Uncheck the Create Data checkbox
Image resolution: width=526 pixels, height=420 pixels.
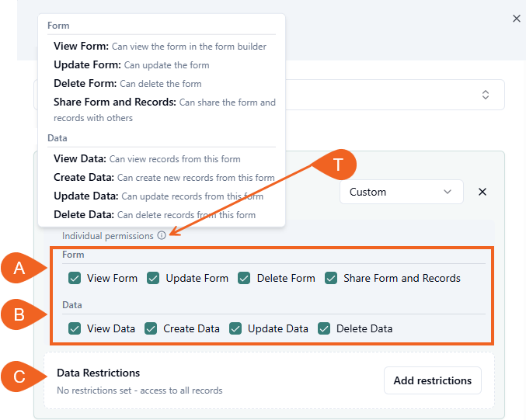tap(151, 328)
